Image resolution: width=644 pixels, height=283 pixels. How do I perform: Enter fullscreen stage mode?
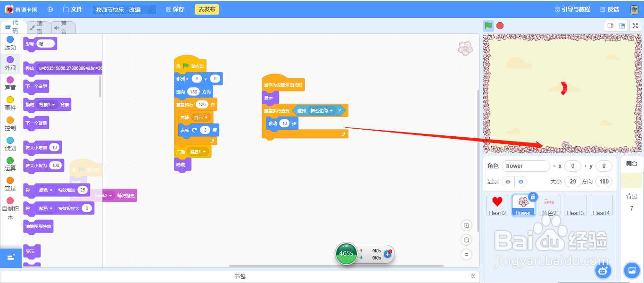(x=635, y=25)
